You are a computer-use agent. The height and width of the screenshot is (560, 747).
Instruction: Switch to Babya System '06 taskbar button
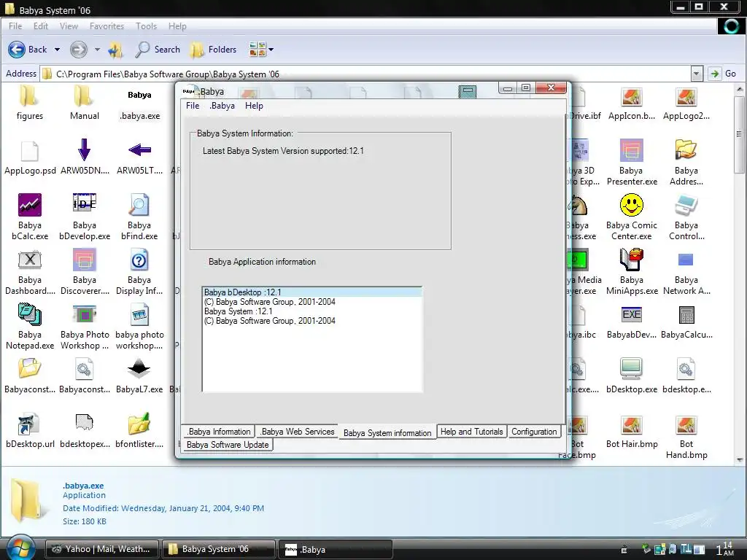click(219, 549)
